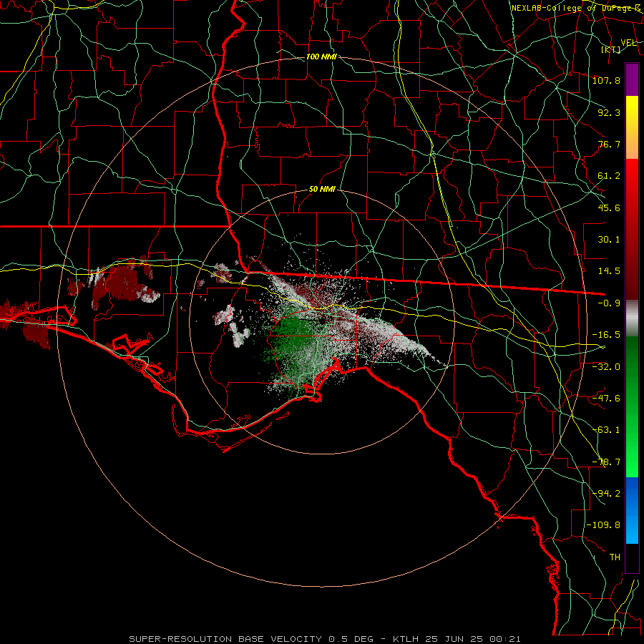
Task: Click the yellow-orange segment of velocity color bar
Action: coord(632,127)
